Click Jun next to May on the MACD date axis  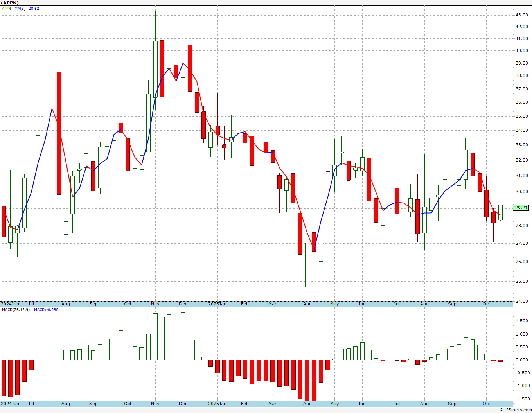click(362, 404)
